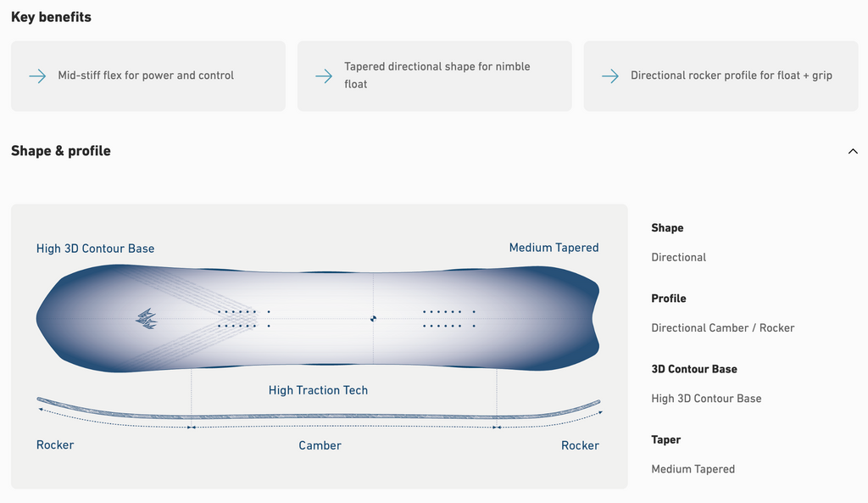This screenshot has height=503, width=868.
Task: Click arrow icon beside Directional rocker profile
Action: tap(610, 75)
